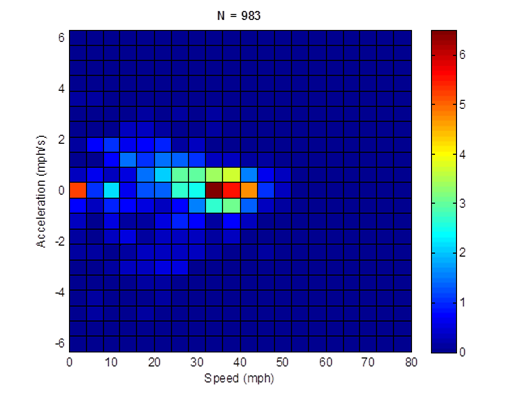
Task: Click the orange cell at 40-44 mph, zero acceleration
Action: point(249,190)
